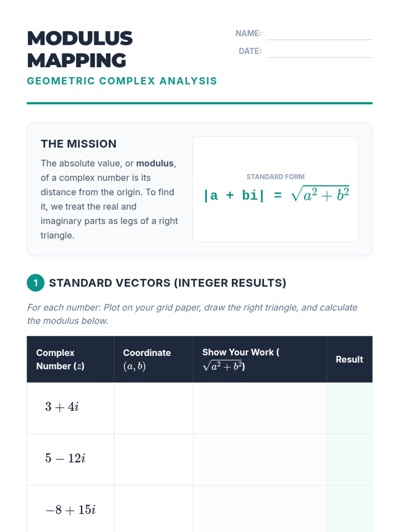This screenshot has width=399, height=532.
Task: Click the Standard Vectors section heading
Action: click(168, 283)
